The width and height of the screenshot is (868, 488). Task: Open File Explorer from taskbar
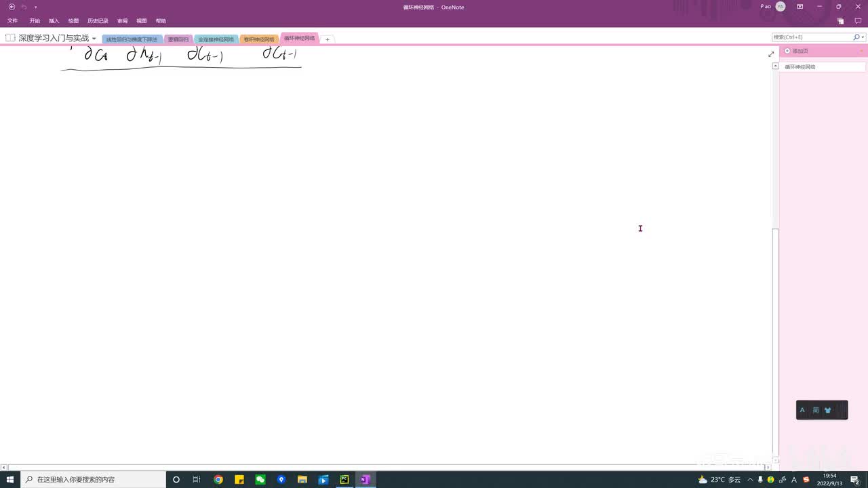[302, 479]
